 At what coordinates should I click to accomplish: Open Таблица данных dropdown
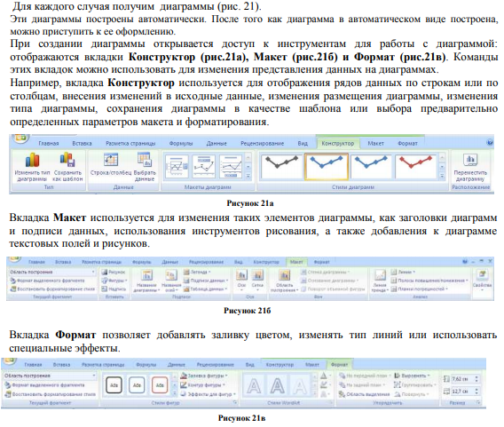point(205,289)
